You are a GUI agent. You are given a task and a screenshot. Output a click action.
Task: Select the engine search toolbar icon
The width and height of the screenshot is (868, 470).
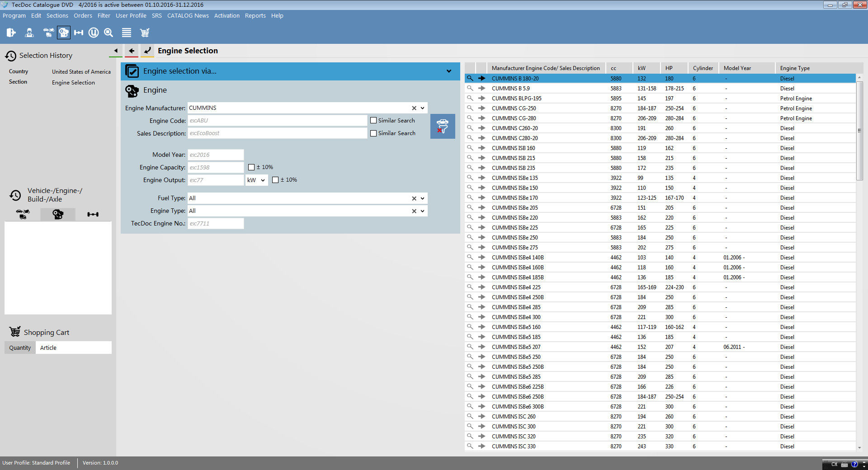(64, 33)
